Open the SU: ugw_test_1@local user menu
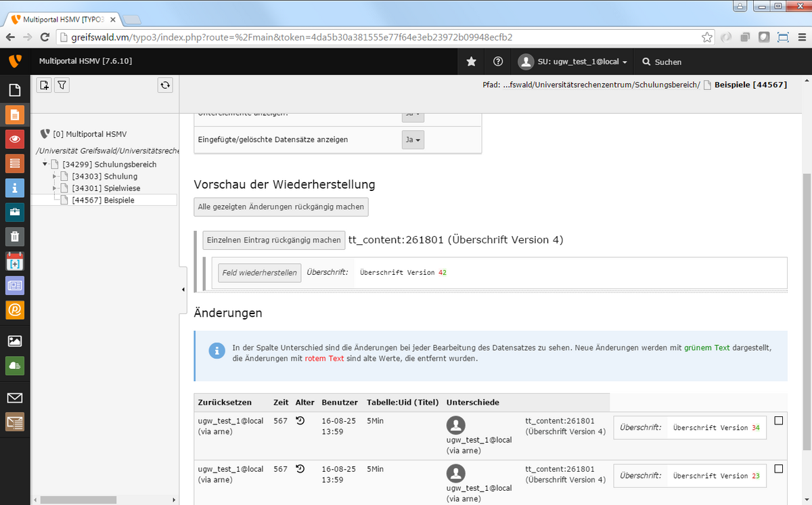 [x=573, y=62]
